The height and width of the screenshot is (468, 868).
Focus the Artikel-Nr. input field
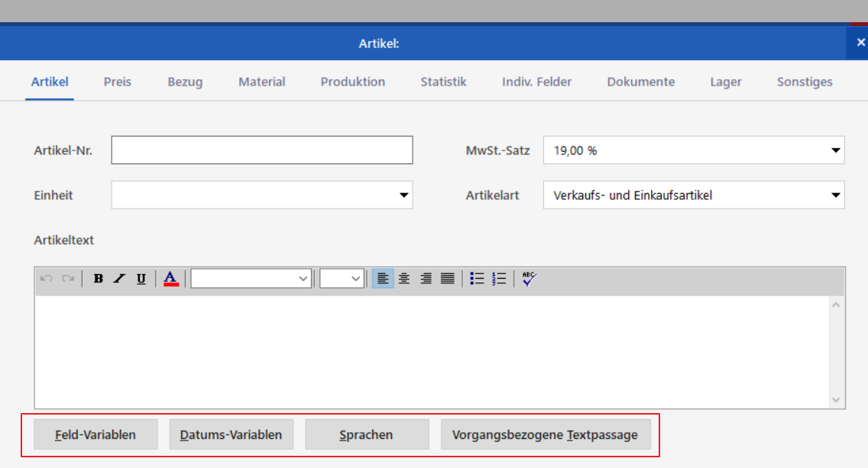click(262, 150)
